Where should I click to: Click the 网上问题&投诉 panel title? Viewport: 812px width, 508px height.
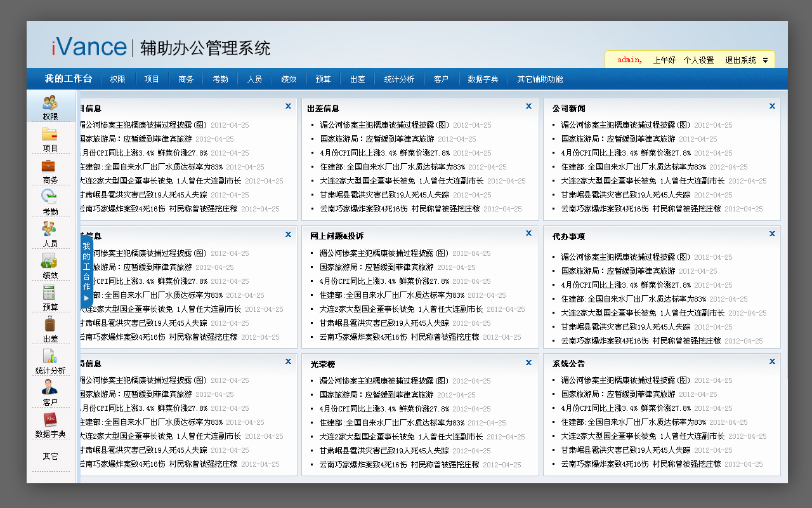[337, 236]
